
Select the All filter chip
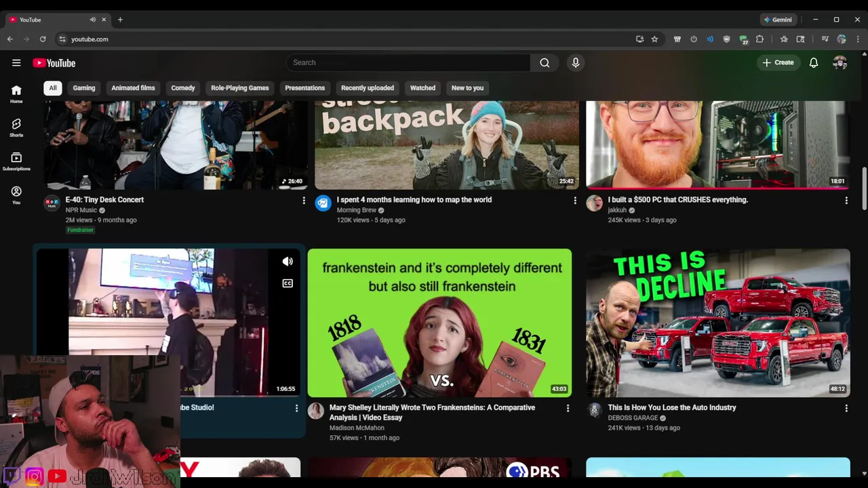click(x=52, y=88)
